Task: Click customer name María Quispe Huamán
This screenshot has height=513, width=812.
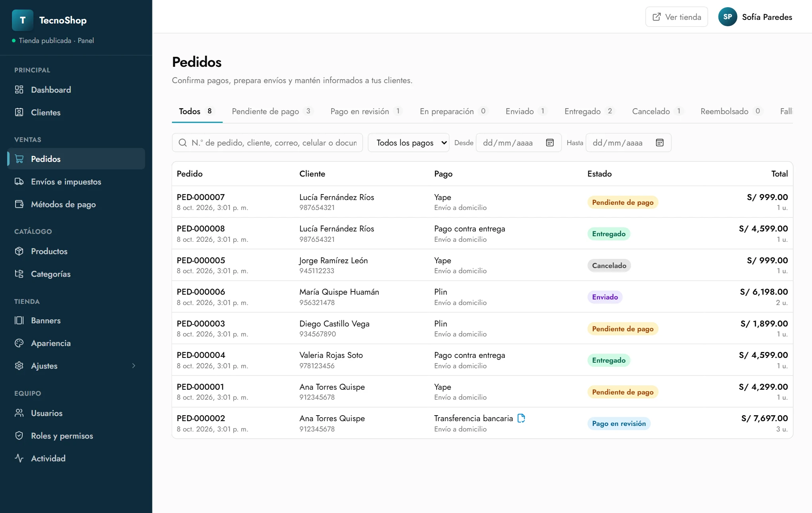Action: coord(339,292)
